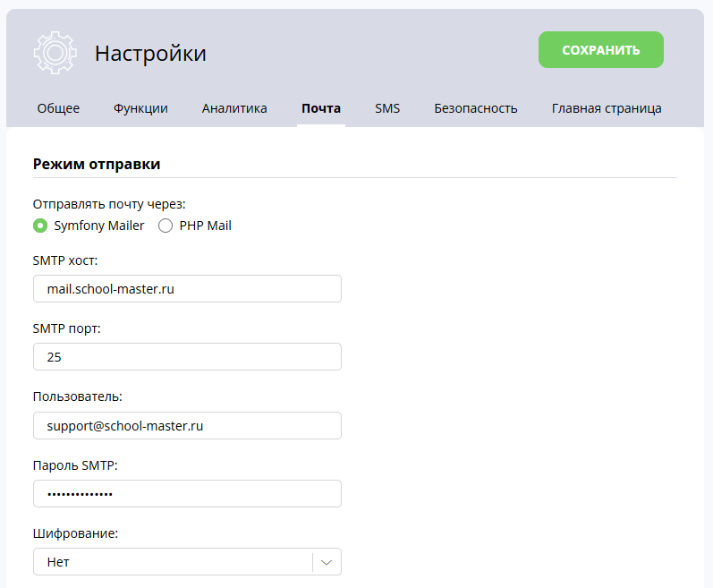Select the Symfony Mailer radio option

click(40, 226)
